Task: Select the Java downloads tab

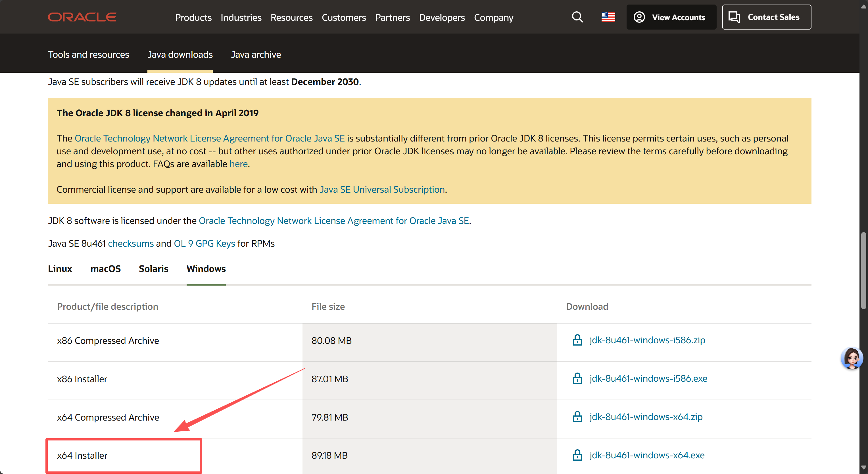Action: 180,55
